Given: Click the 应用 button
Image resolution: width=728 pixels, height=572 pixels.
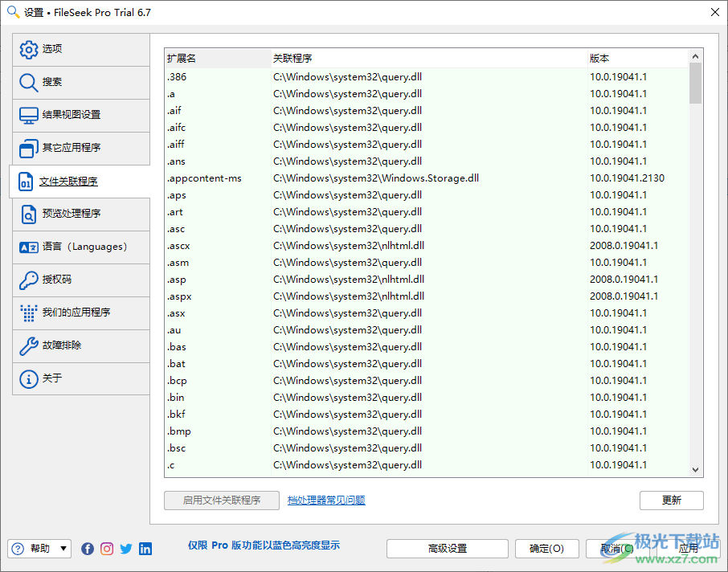Looking at the screenshot, I should pyautogui.click(x=688, y=549).
